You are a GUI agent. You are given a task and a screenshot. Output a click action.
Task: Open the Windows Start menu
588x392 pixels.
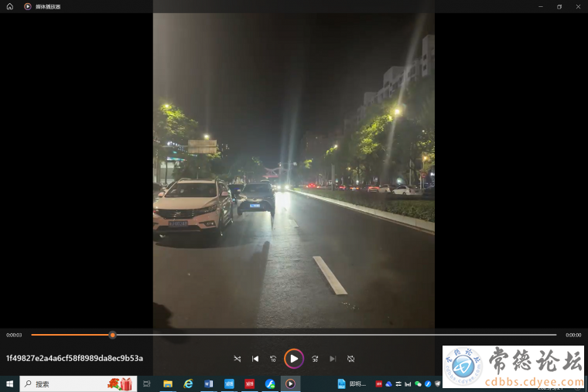10,383
